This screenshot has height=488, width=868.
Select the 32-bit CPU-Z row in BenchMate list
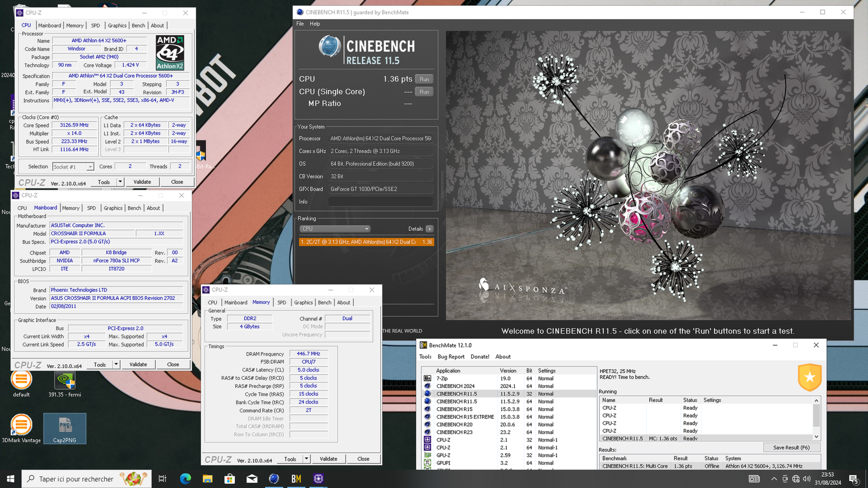[509, 440]
